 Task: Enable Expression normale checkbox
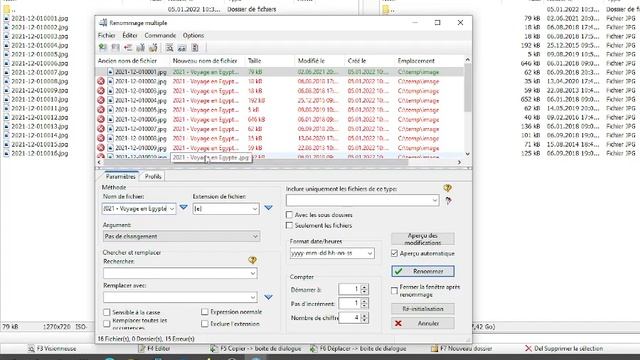205,312
